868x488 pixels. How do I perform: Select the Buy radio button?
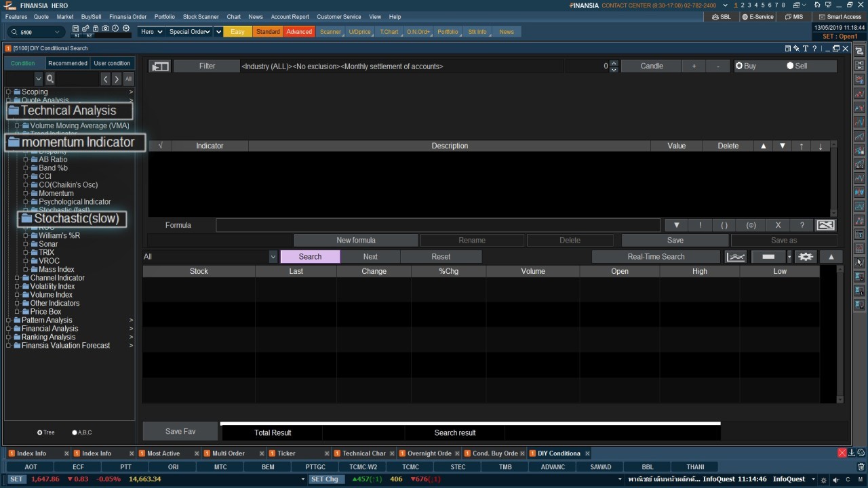[739, 66]
